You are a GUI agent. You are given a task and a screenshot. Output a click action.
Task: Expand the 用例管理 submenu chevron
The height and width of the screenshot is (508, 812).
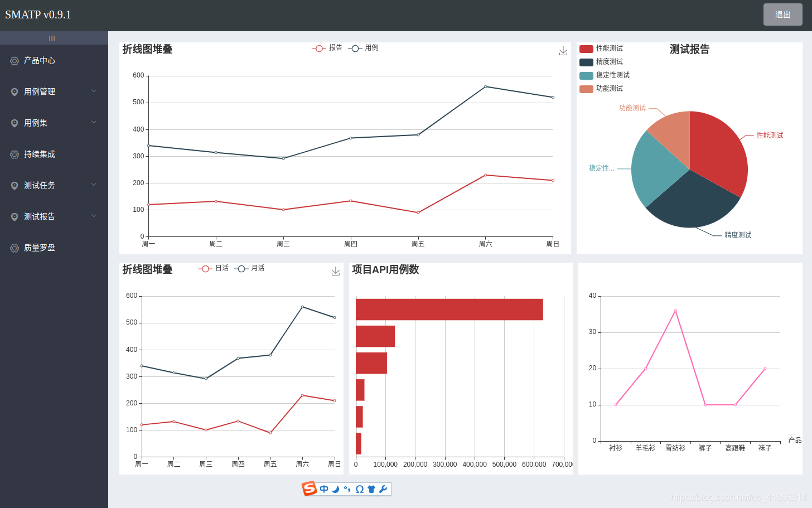[x=94, y=91]
